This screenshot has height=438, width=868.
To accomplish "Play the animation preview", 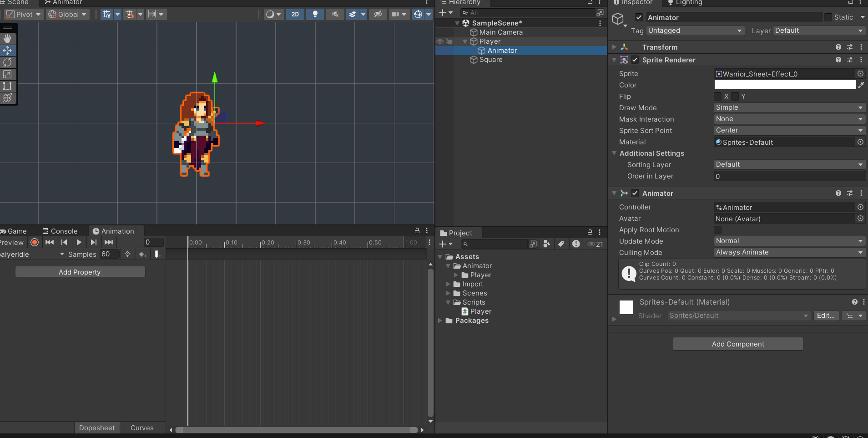I will (x=79, y=242).
